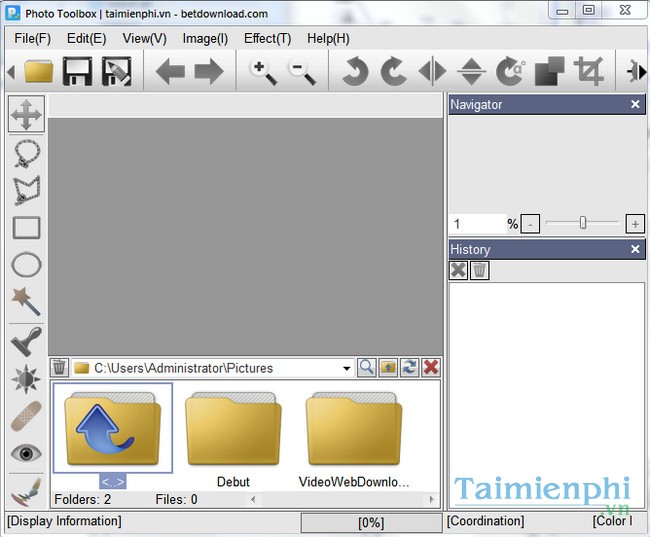Click the browser search magnifier icon
Viewport: 650px width, 537px height.
(x=367, y=367)
